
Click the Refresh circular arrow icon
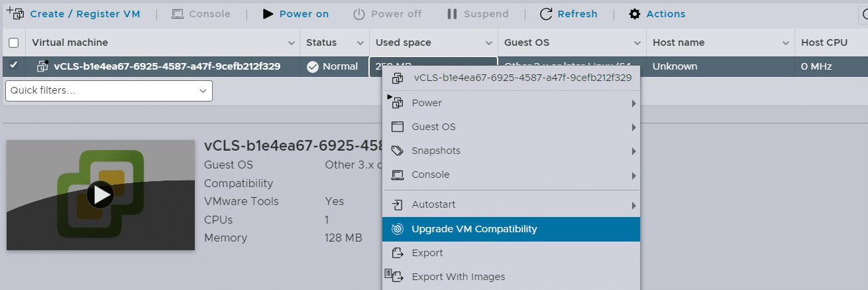click(x=546, y=14)
